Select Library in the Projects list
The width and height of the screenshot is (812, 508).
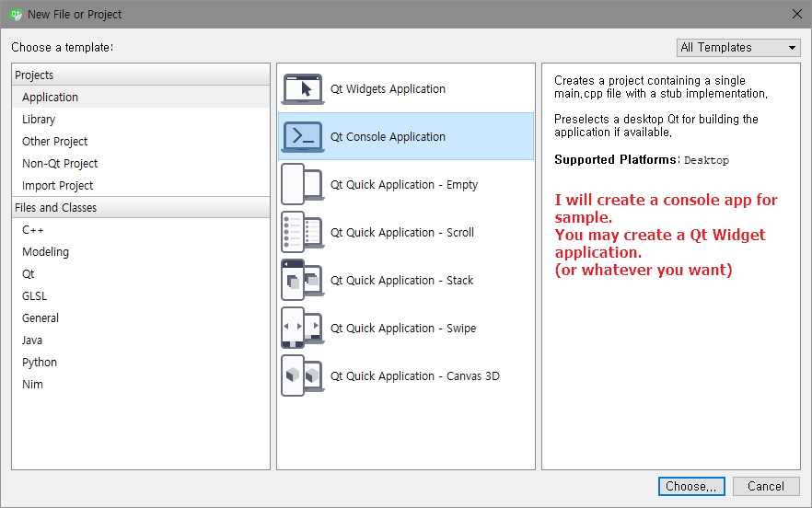[x=39, y=120]
